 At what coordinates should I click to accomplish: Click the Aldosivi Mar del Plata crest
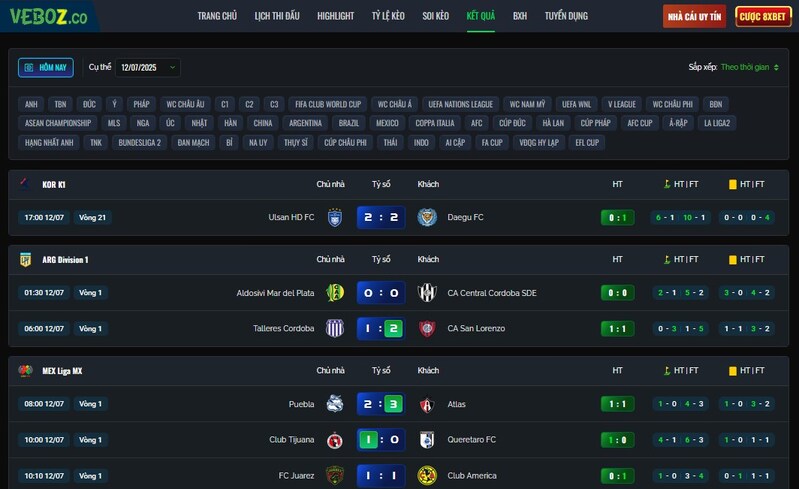tap(335, 293)
